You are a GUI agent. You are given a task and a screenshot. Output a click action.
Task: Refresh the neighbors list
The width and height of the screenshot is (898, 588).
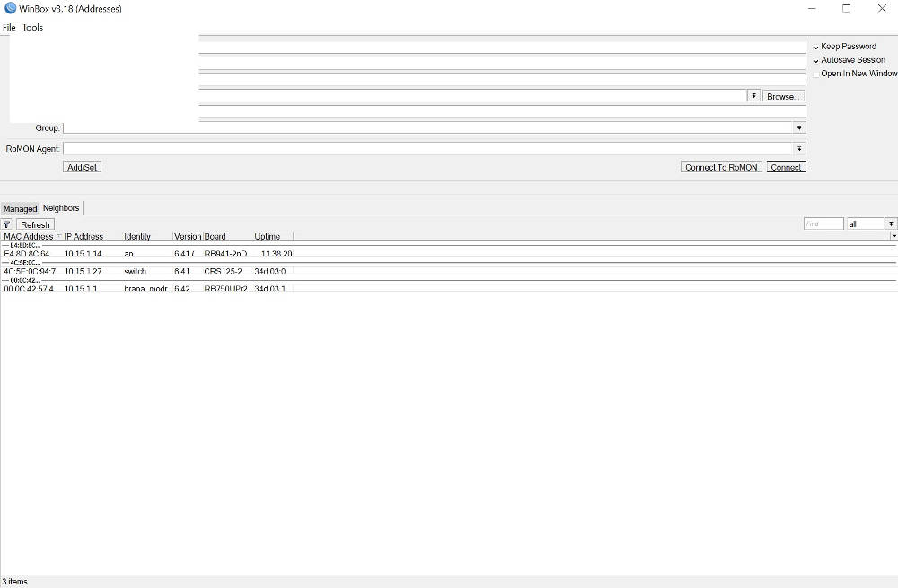[35, 224]
